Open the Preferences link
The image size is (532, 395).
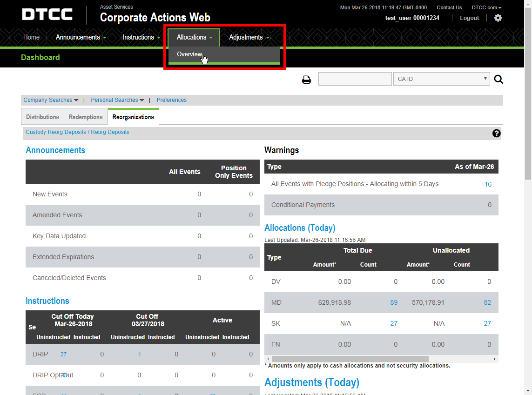coord(171,100)
